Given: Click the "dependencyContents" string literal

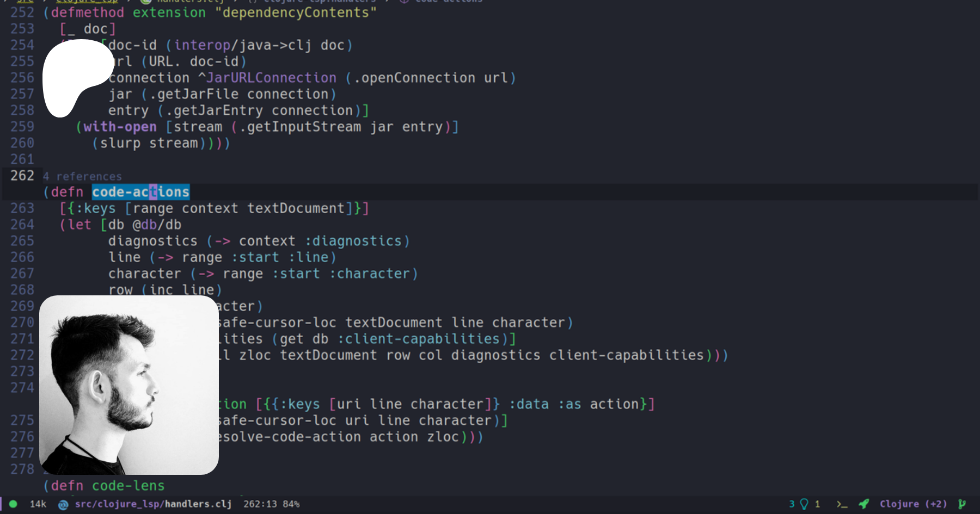Looking at the screenshot, I should [x=296, y=13].
